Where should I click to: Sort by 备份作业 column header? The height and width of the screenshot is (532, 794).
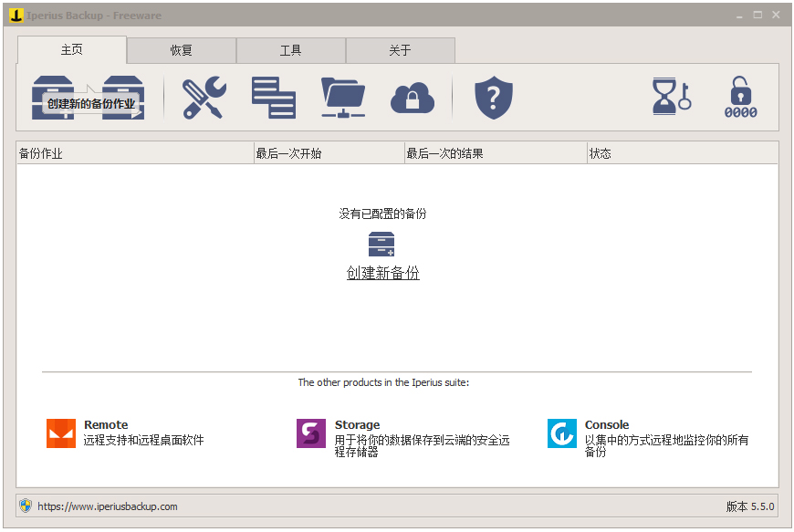(x=135, y=153)
